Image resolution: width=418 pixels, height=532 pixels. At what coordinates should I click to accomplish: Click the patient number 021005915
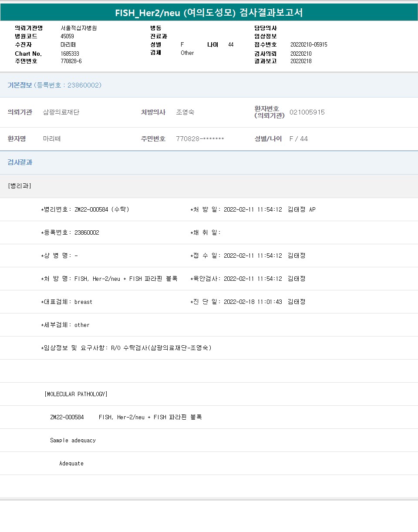click(307, 112)
